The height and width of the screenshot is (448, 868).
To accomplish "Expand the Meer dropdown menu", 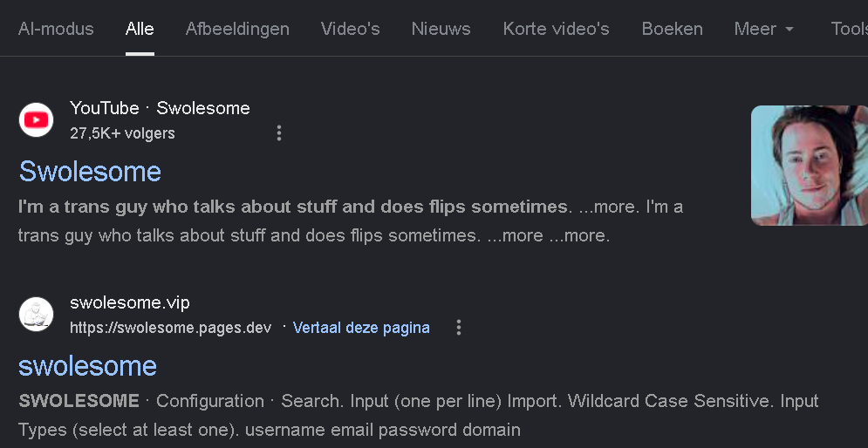I will pyautogui.click(x=764, y=29).
